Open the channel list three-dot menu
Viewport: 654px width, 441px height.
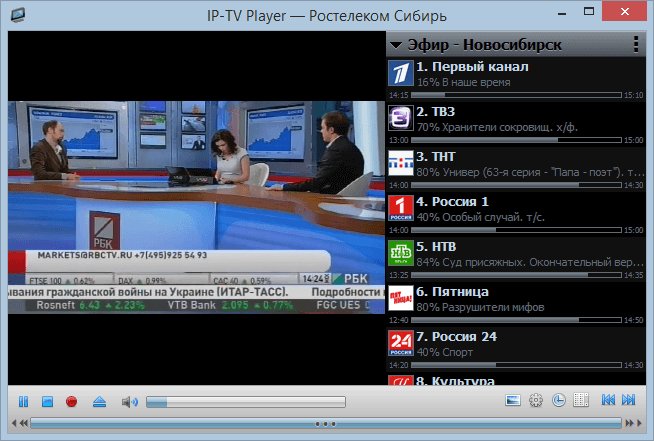636,44
